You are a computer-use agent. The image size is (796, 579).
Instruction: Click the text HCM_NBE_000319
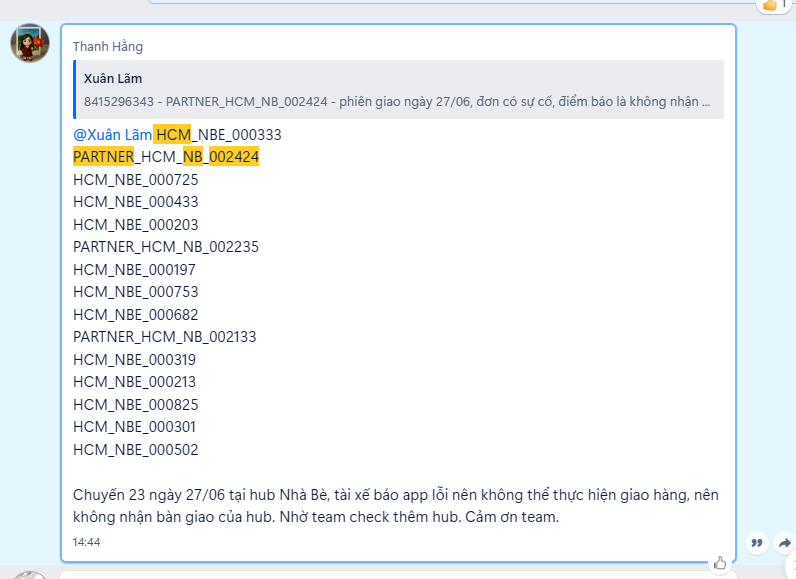[x=135, y=360]
